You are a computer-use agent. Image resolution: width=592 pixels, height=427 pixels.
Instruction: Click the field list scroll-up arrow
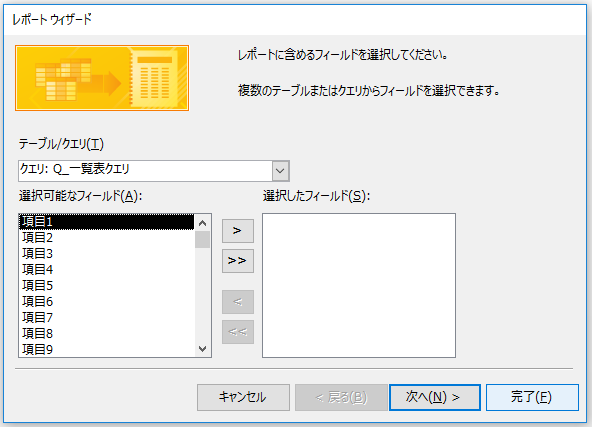pyautogui.click(x=202, y=223)
